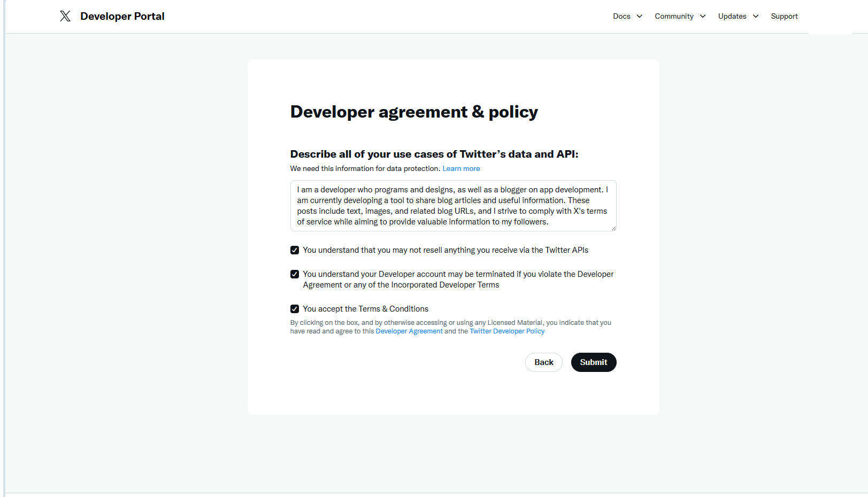868x497 pixels.
Task: Open the Learn more link
Action: tap(461, 168)
